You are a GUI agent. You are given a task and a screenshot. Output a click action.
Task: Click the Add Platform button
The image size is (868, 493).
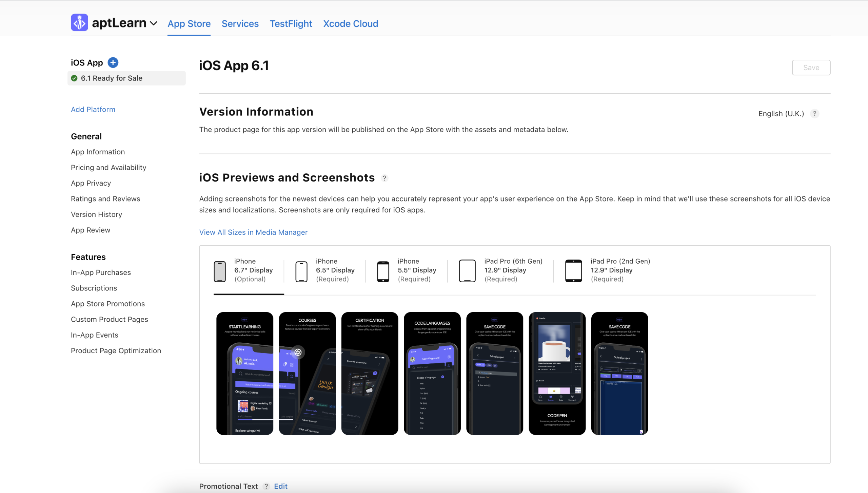coord(93,109)
